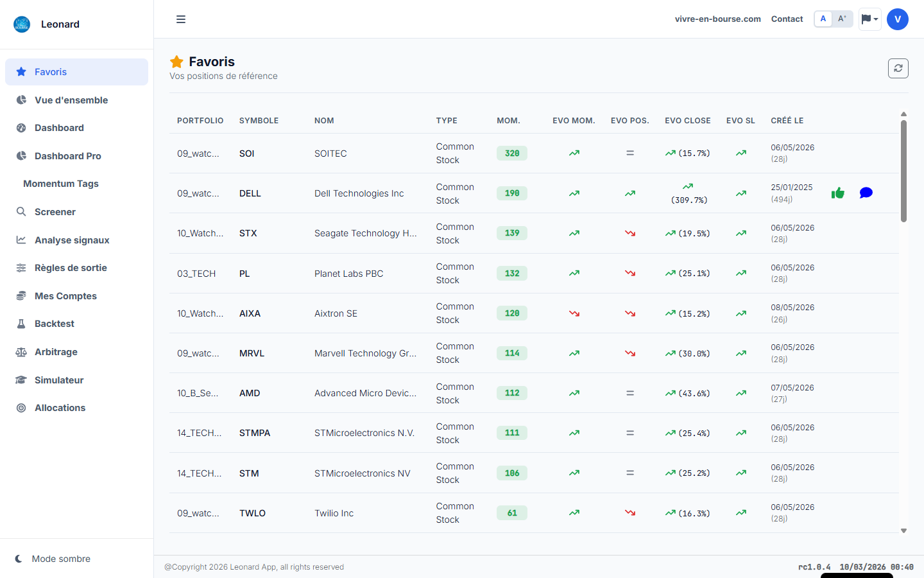The image size is (924, 578).
Task: Click the Leonard logo icon
Action: coord(22,24)
